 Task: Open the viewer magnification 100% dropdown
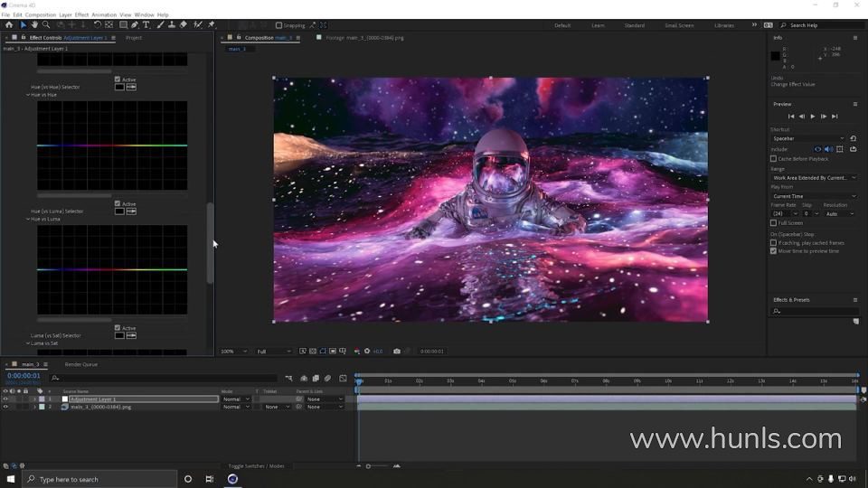[x=233, y=352]
